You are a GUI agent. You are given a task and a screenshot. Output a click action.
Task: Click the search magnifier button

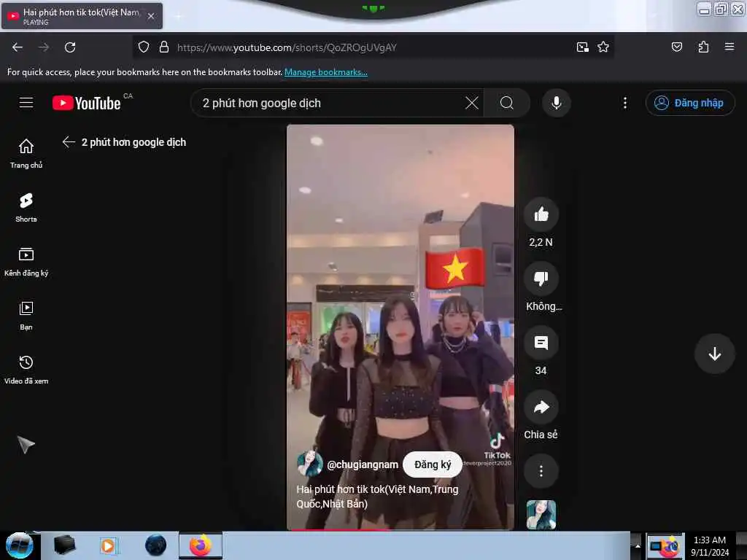point(507,103)
